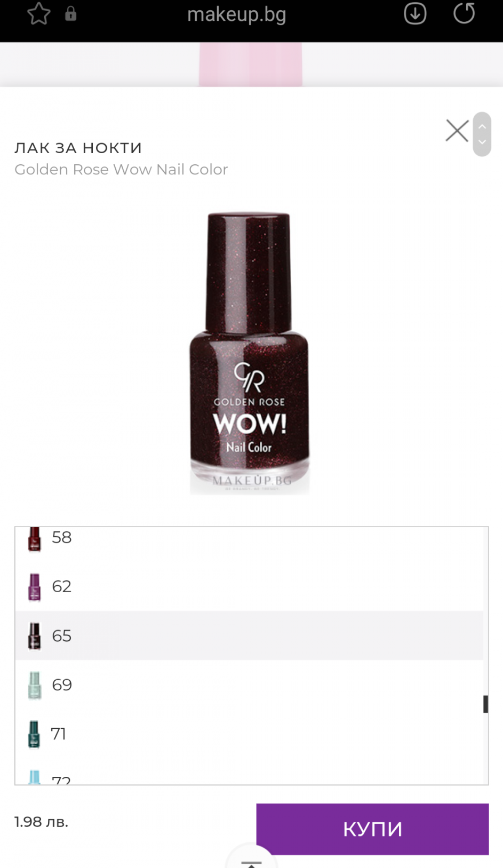Screen dimensions: 503x868
Task: Tap the bookmark star icon
Action: click(39, 14)
